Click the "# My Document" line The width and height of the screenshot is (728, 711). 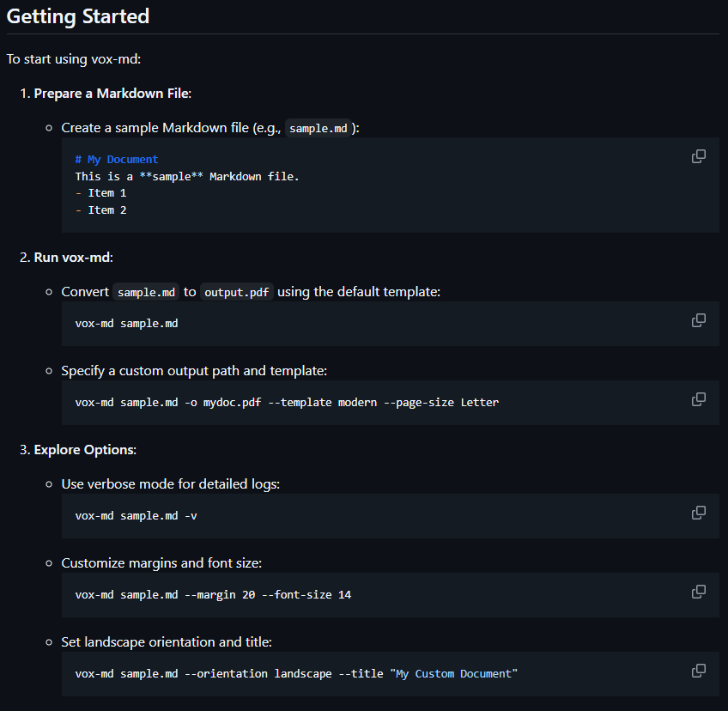tap(116, 159)
